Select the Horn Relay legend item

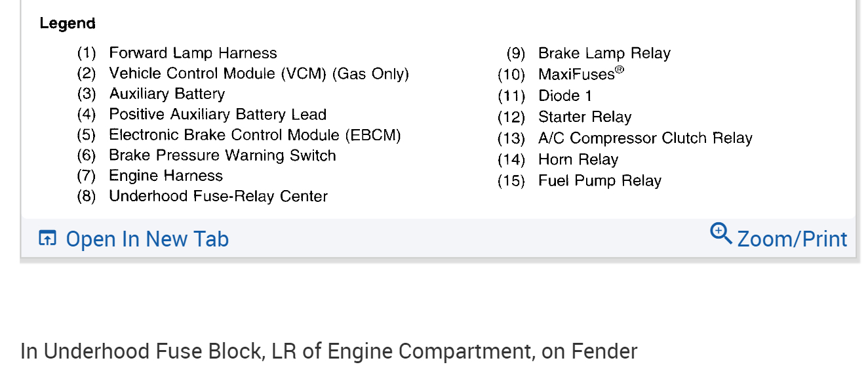click(578, 159)
